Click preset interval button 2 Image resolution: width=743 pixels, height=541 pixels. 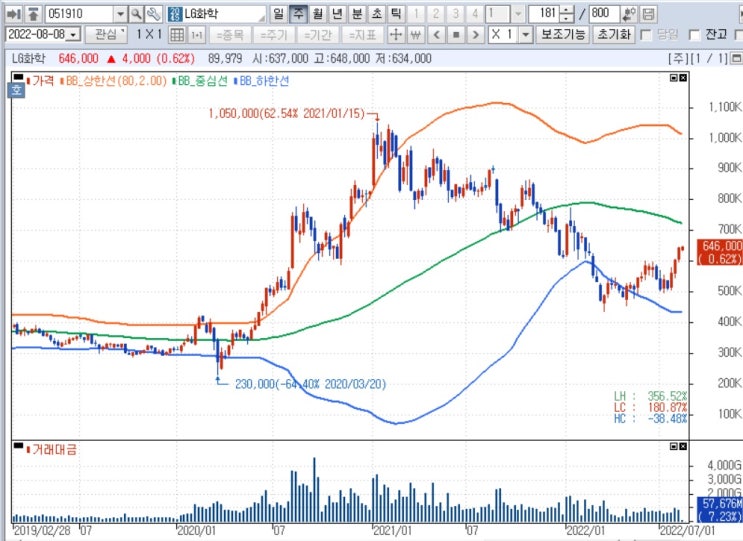pyautogui.click(x=435, y=14)
